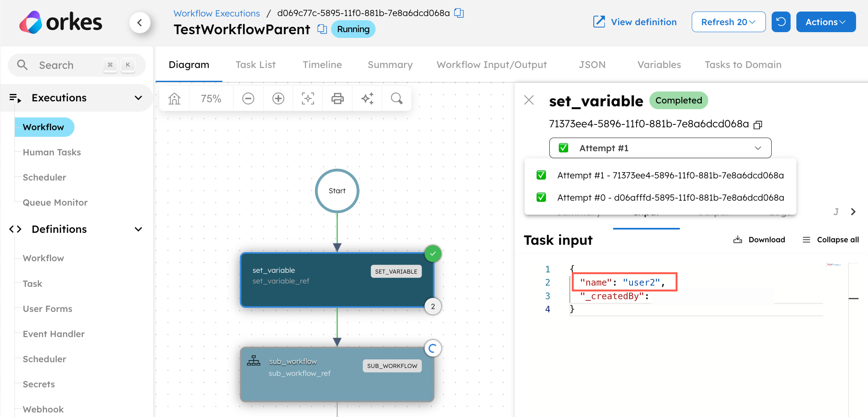This screenshot has height=417, width=868.
Task: Switch to Workflow Input/Output tab
Action: coord(492,65)
